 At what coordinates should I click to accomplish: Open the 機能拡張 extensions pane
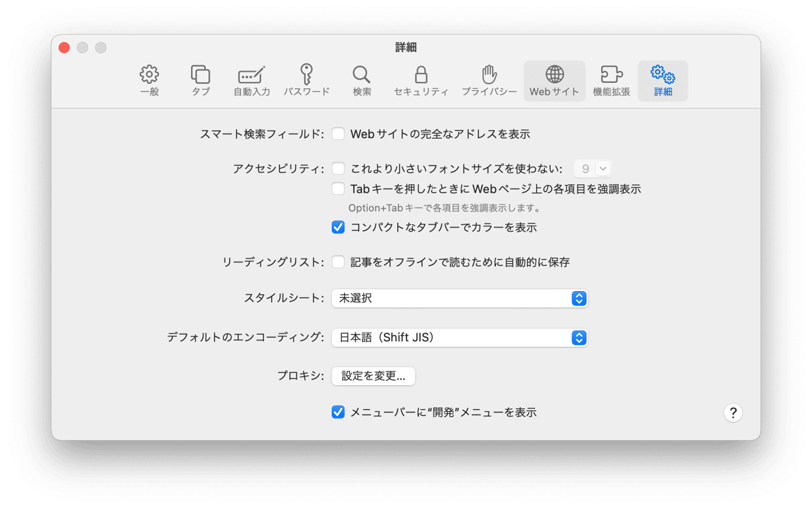point(612,81)
